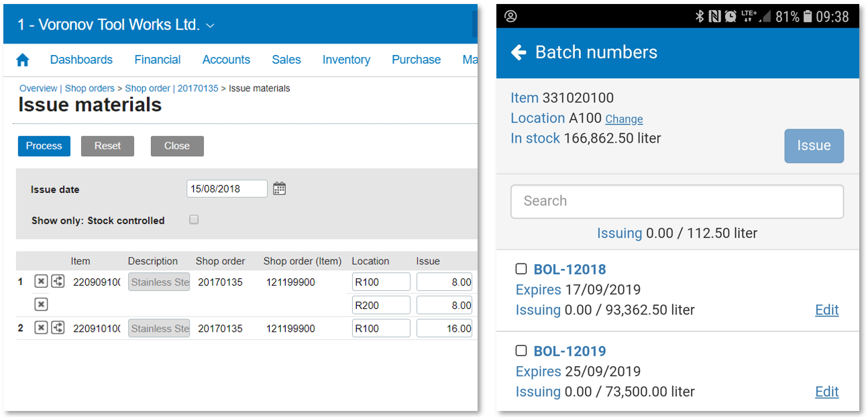
Task: Delete line 2 with its X icon
Action: coord(41,328)
